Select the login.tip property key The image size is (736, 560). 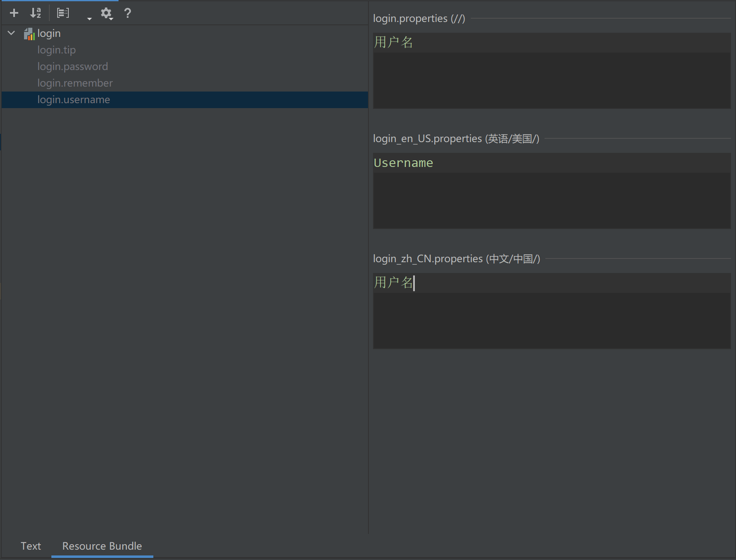point(57,50)
